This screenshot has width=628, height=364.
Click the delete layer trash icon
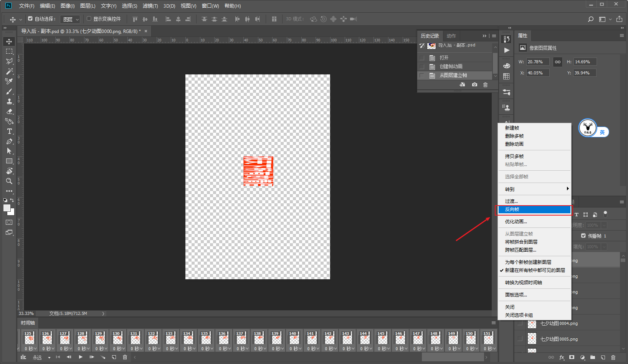point(613,357)
